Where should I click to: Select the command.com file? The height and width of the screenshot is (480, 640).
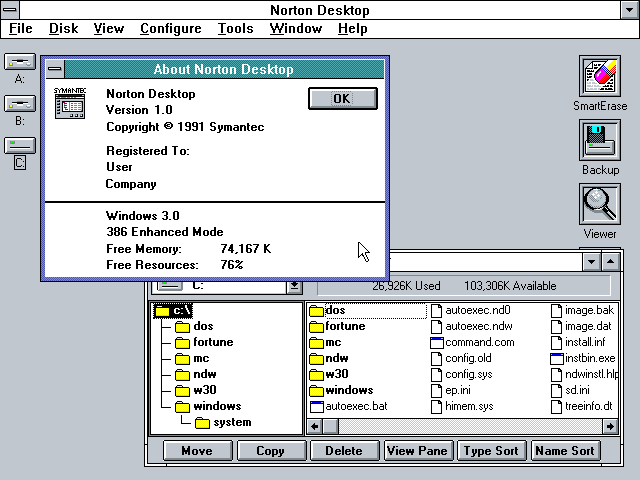pos(473,342)
